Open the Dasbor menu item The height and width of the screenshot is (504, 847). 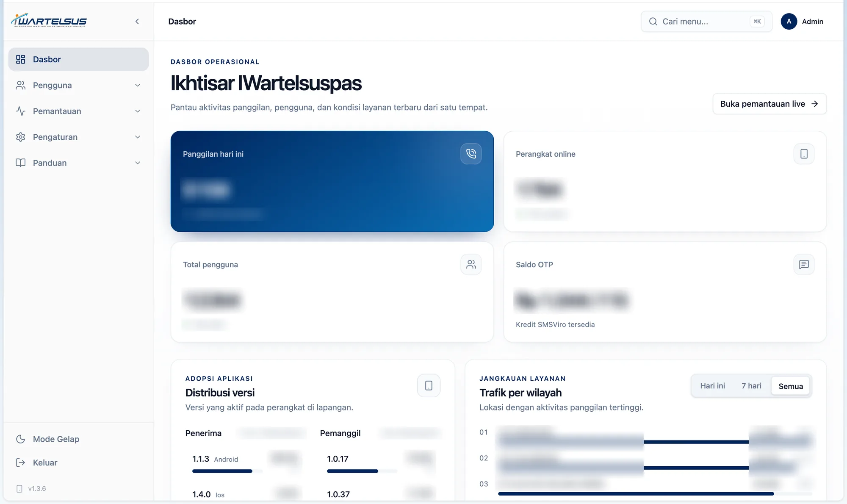[78, 59]
